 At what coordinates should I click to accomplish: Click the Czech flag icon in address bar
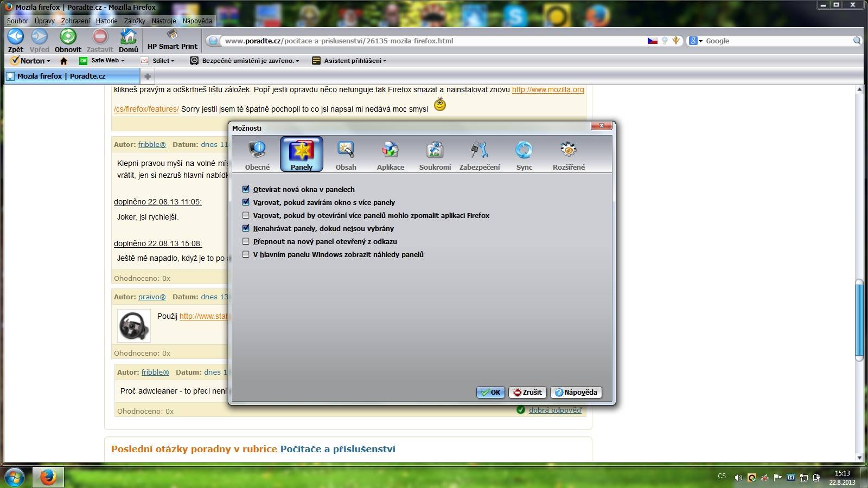(x=653, y=41)
